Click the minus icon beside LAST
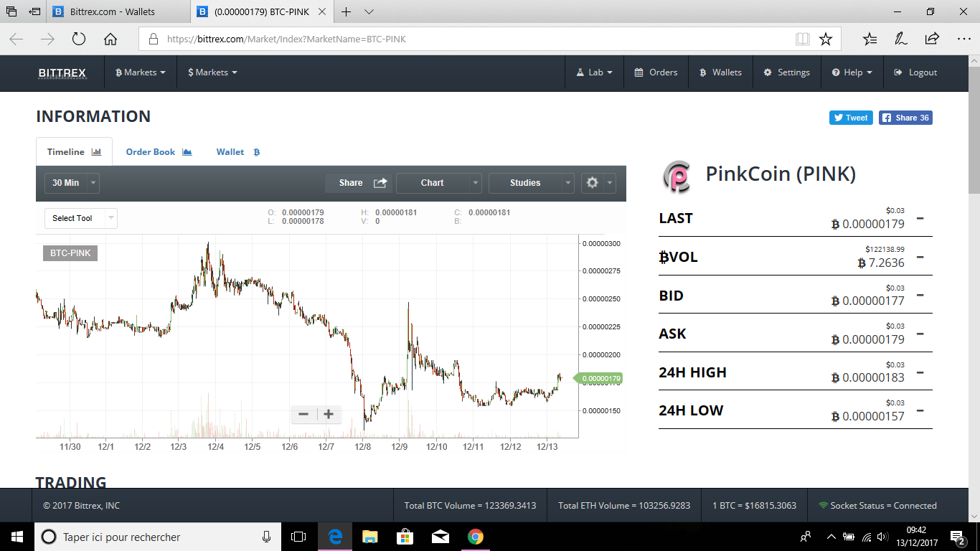Viewport: 980px width, 551px height. pyautogui.click(x=920, y=218)
